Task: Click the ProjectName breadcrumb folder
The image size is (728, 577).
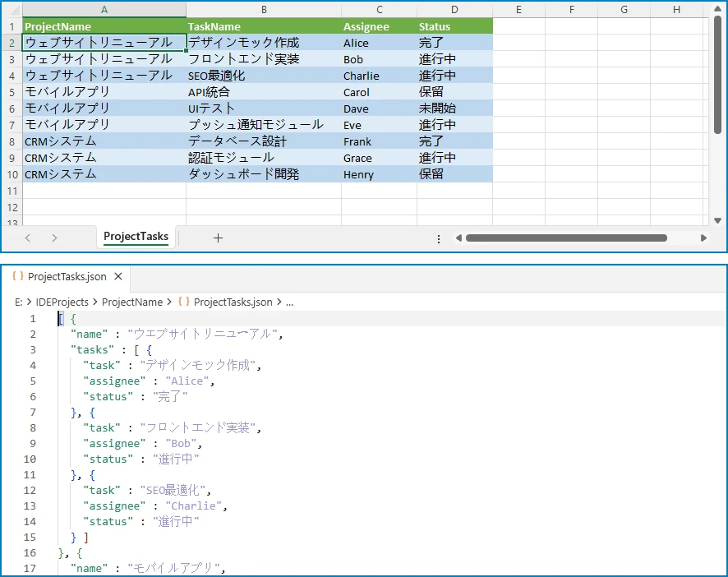Action: (x=132, y=302)
